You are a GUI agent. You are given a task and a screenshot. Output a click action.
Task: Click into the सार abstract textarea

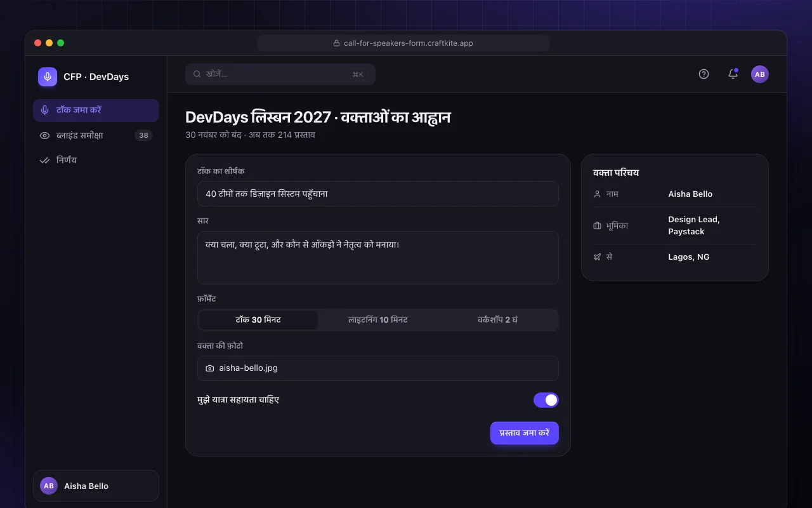378,258
